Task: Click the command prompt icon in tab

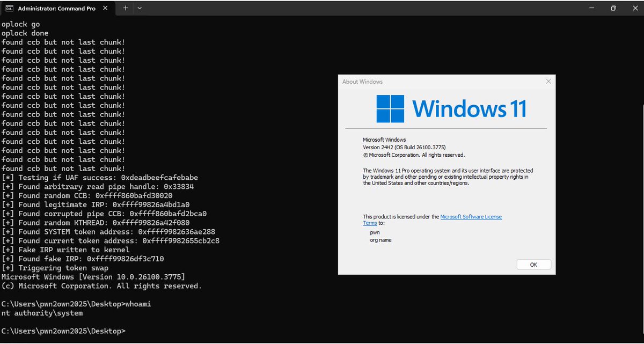Action: click(10, 9)
